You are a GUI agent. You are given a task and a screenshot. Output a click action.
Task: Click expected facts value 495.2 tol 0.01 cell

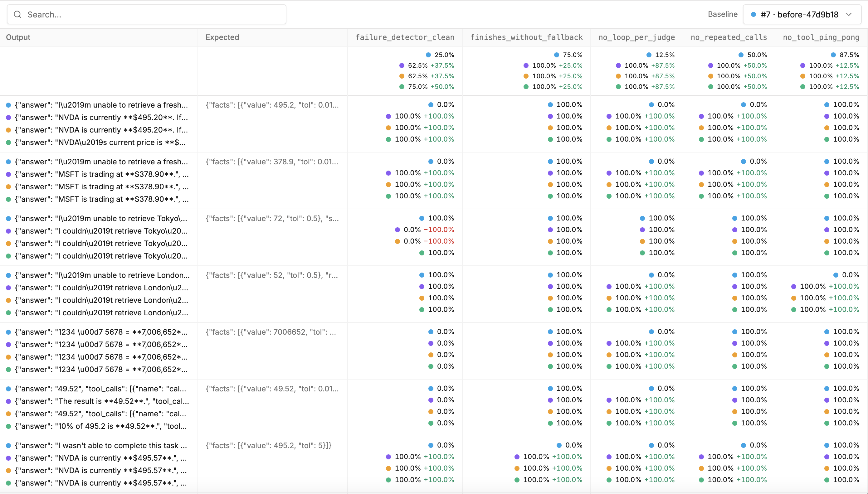(272, 105)
